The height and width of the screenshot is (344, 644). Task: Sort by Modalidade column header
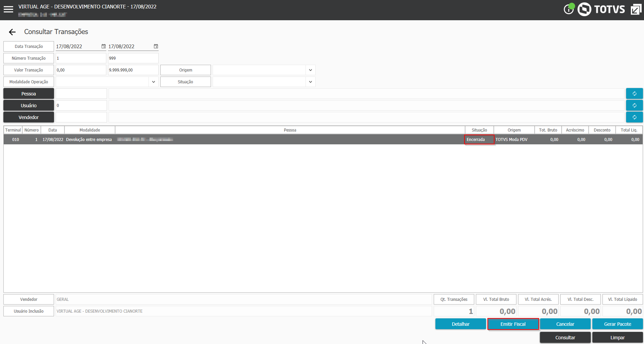(x=90, y=130)
